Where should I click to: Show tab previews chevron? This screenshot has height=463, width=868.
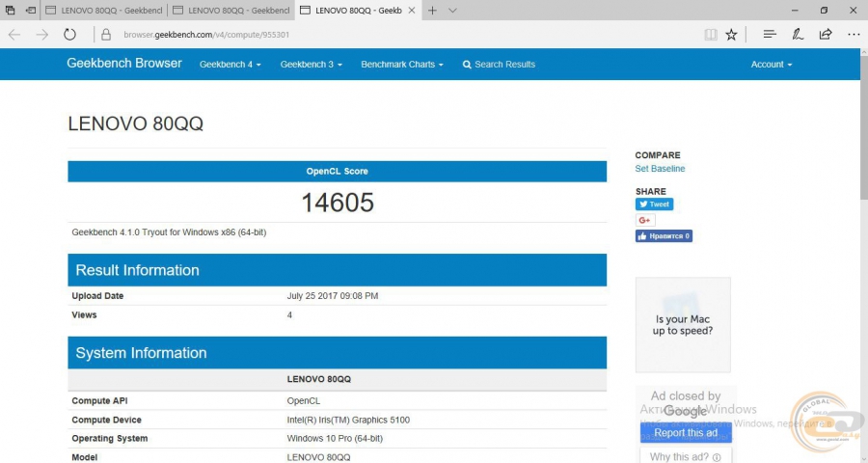pos(452,10)
